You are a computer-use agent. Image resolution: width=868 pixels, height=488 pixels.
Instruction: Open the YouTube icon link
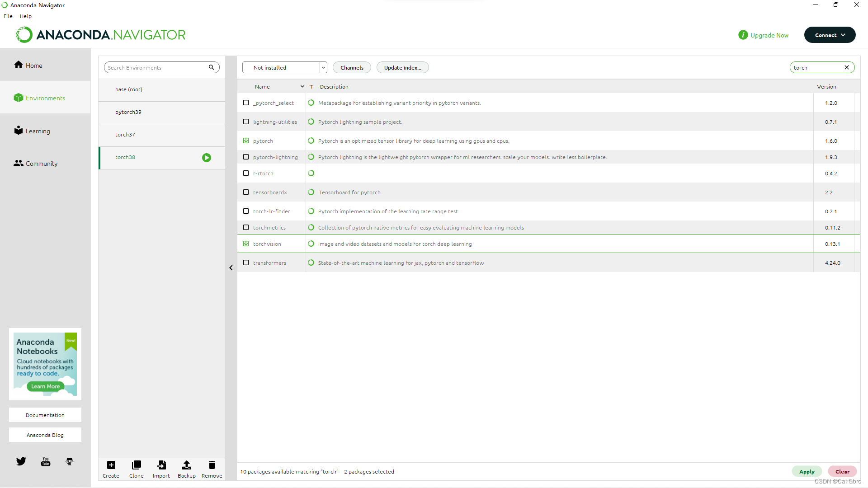(x=46, y=461)
